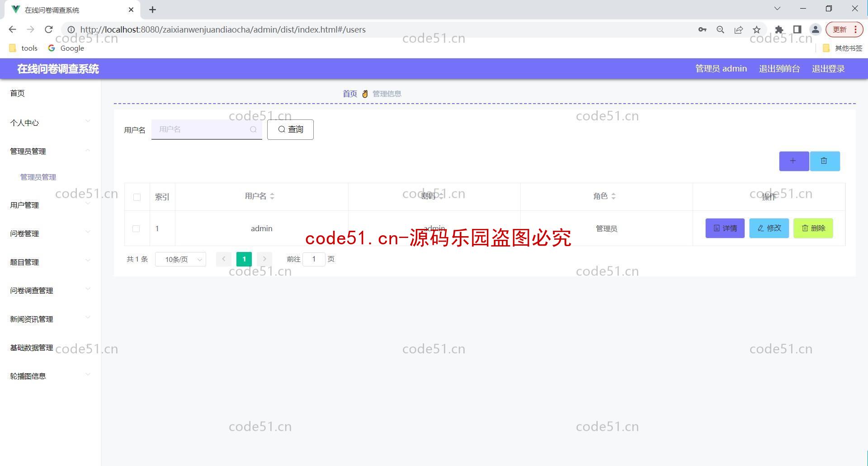
Task: Open browser extensions puzzle icon
Action: click(779, 30)
